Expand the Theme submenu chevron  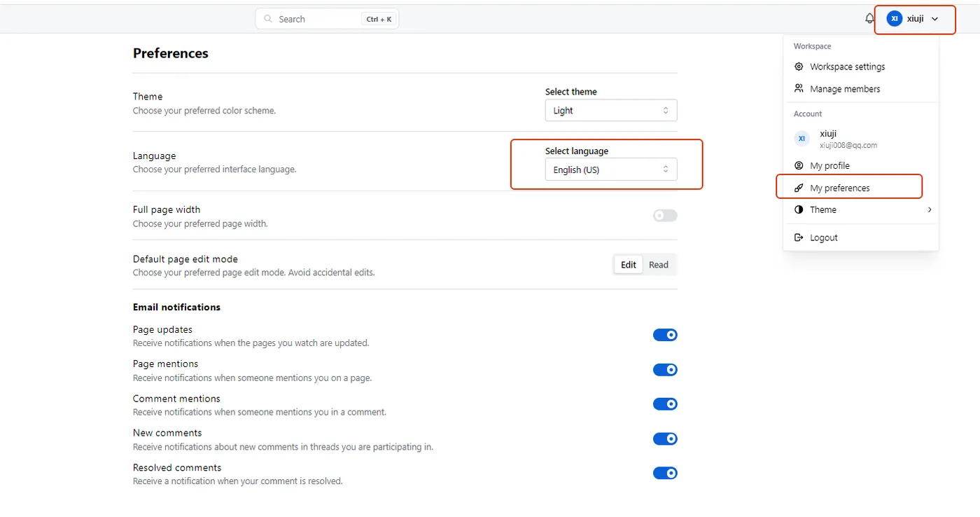point(930,209)
